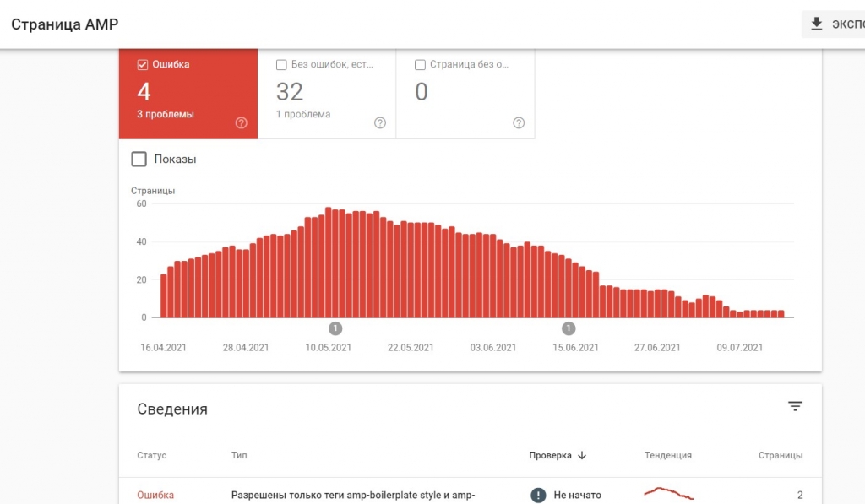The width and height of the screenshot is (865, 504).
Task: Click the Страницы column header
Action: (781, 456)
